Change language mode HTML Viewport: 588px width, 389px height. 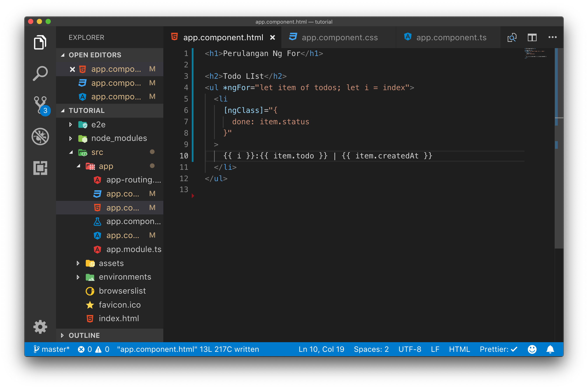tap(459, 349)
